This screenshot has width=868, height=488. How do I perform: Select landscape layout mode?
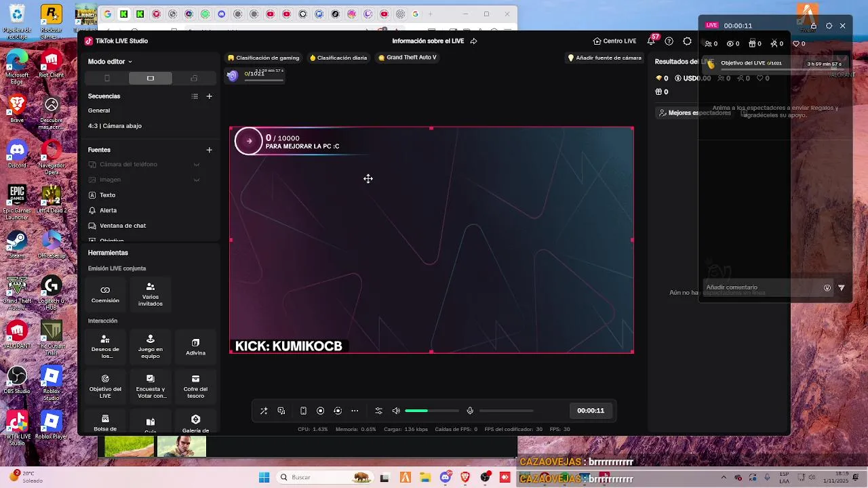pyautogui.click(x=151, y=78)
